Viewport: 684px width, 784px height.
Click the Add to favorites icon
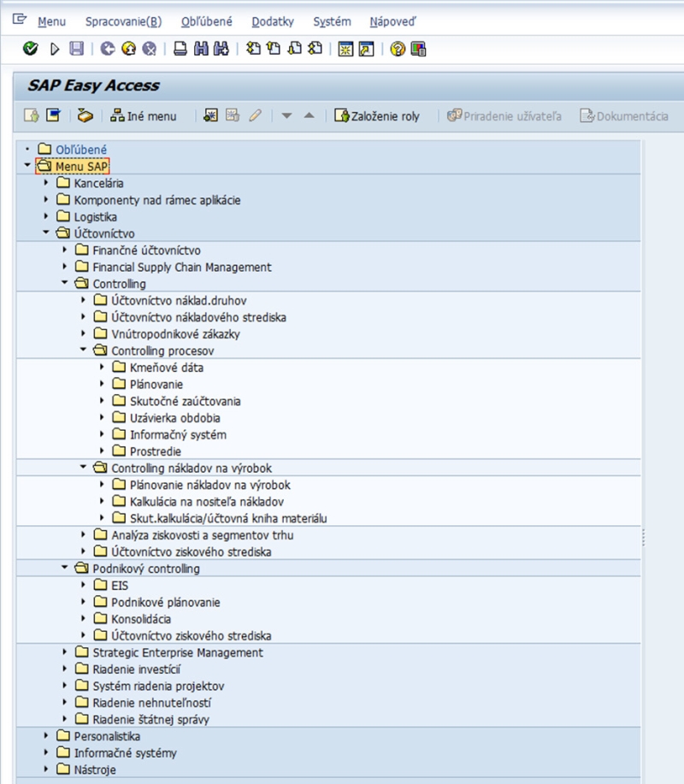[x=210, y=115]
